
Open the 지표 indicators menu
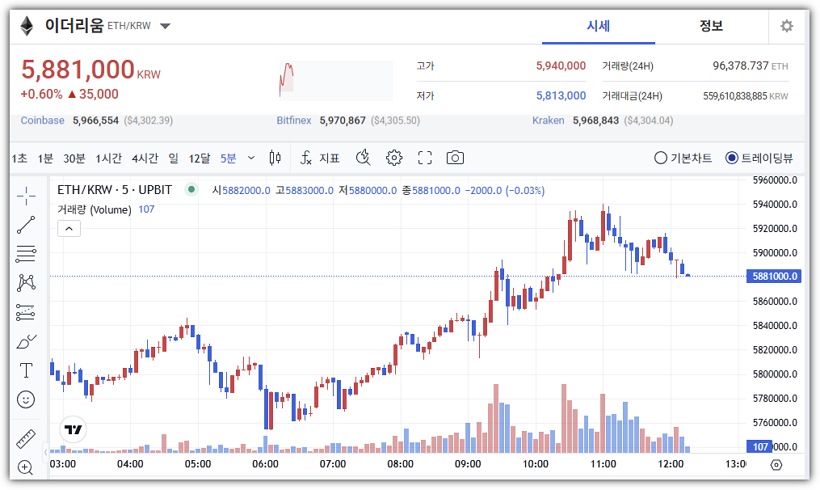click(320, 158)
